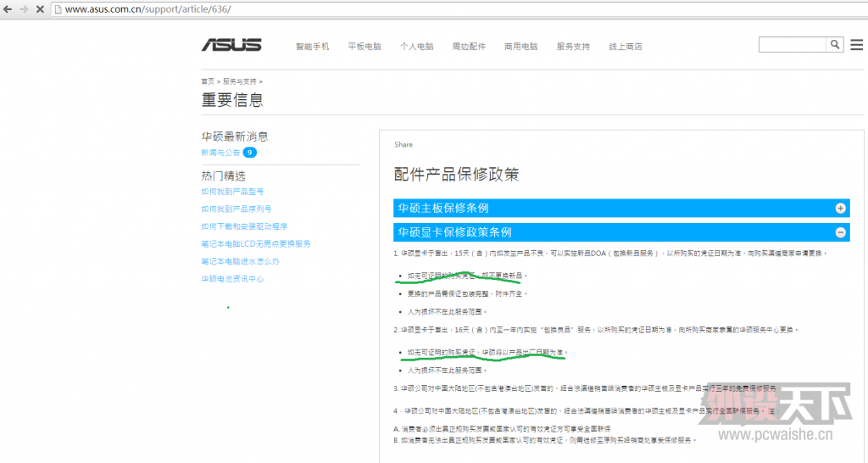Go to 首页 breadcrumb link
This screenshot has width=868, height=463.
[x=208, y=81]
